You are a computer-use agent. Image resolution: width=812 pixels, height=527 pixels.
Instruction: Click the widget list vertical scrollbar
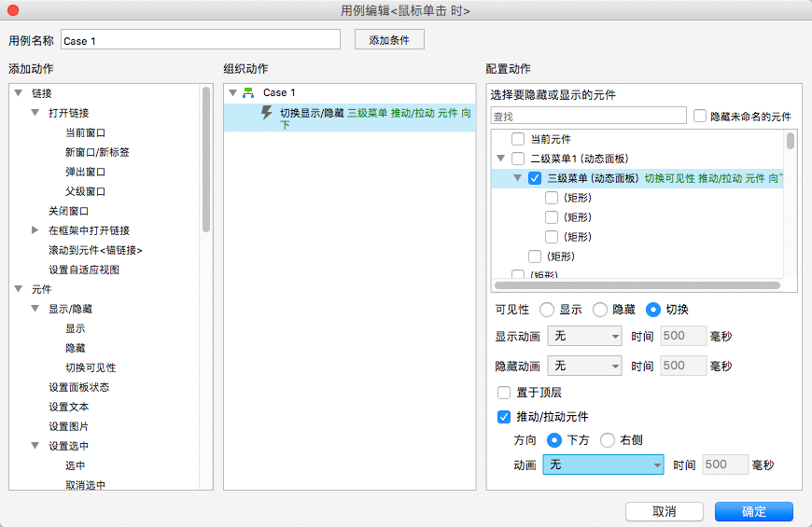pyautogui.click(x=791, y=141)
